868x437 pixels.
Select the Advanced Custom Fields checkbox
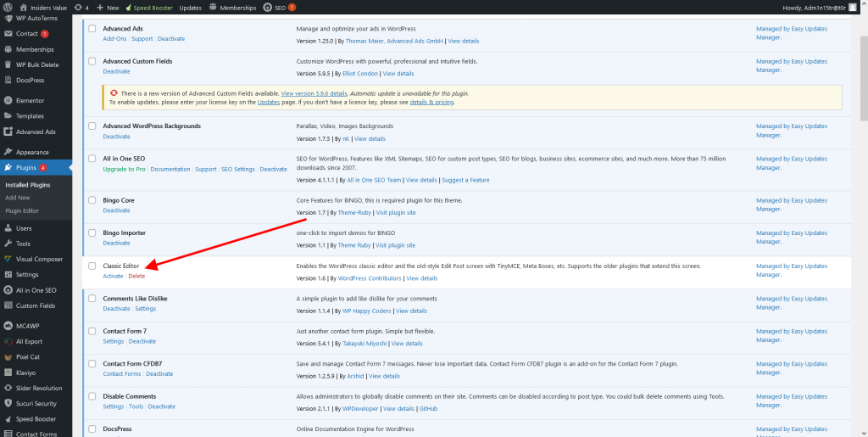(x=92, y=61)
